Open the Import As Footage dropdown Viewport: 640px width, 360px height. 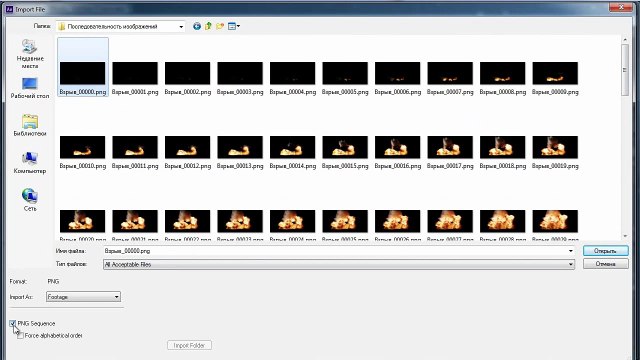pyautogui.click(x=83, y=297)
